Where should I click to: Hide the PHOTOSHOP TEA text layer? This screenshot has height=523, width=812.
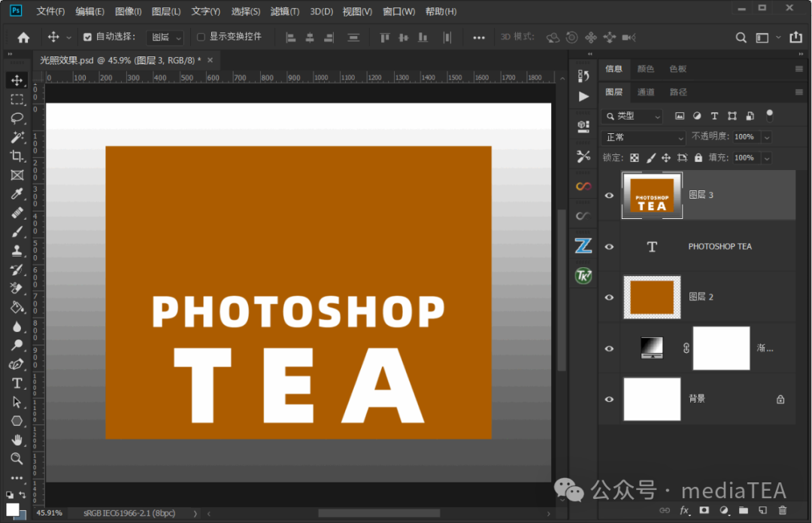coord(610,247)
